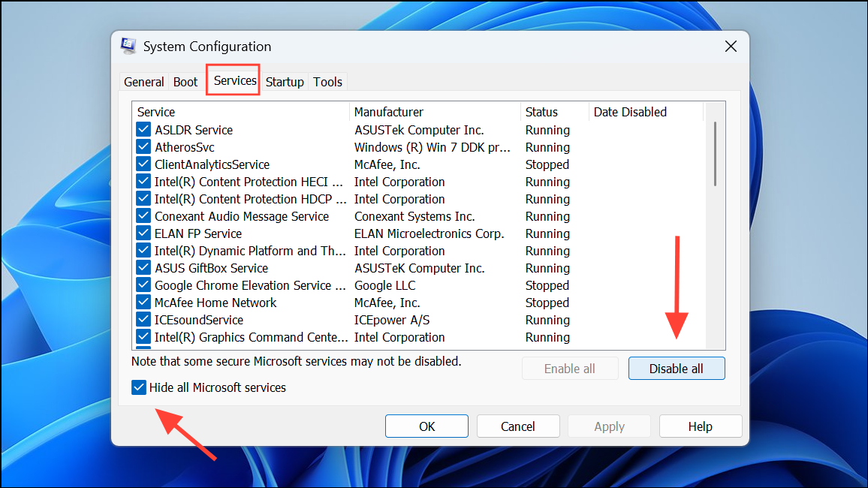
Task: Sort list by Service column header
Action: (241, 112)
